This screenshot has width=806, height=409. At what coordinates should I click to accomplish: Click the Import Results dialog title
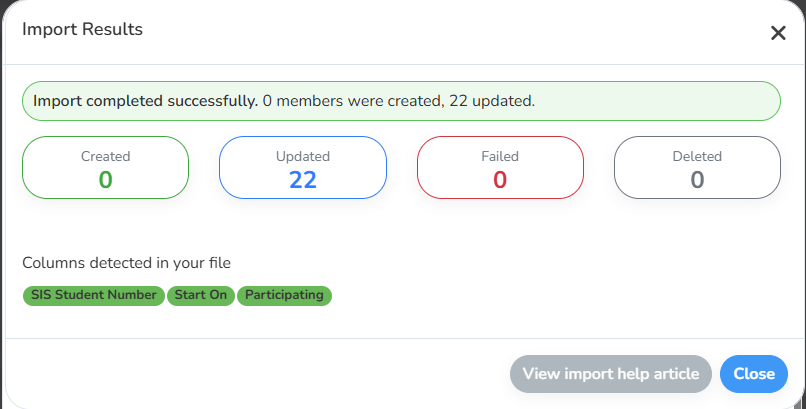click(x=82, y=29)
